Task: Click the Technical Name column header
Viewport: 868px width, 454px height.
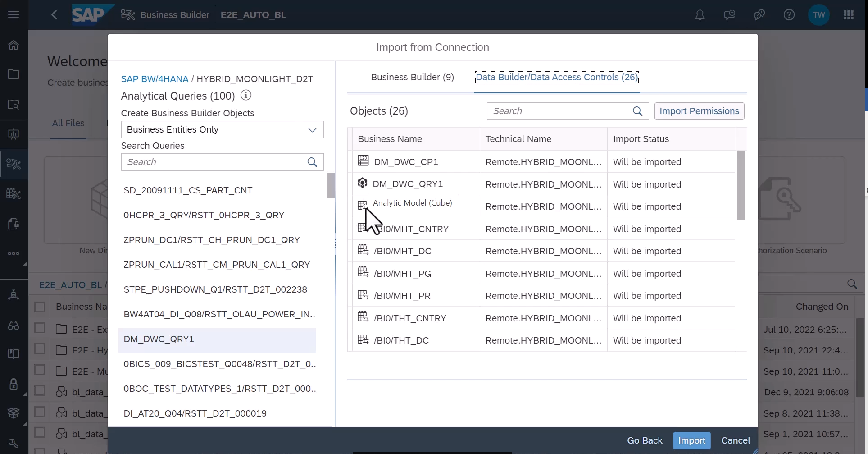Action: pos(544,139)
